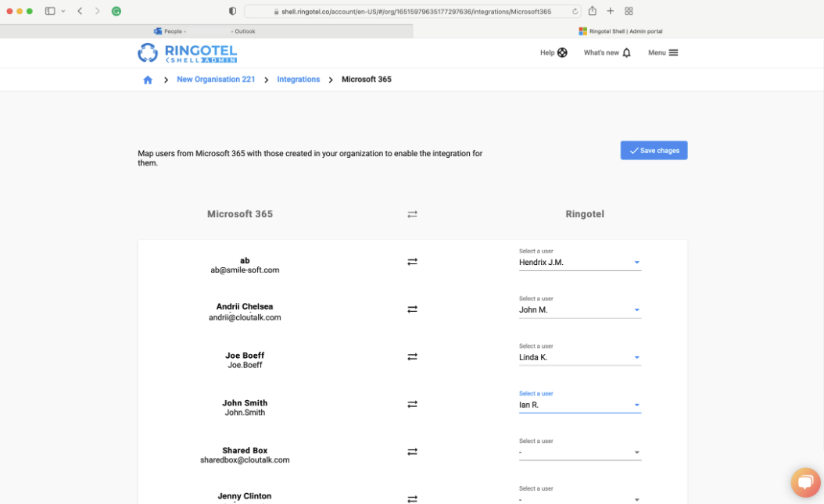Click the Save changes button
Image resolution: width=824 pixels, height=504 pixels.
pos(654,151)
